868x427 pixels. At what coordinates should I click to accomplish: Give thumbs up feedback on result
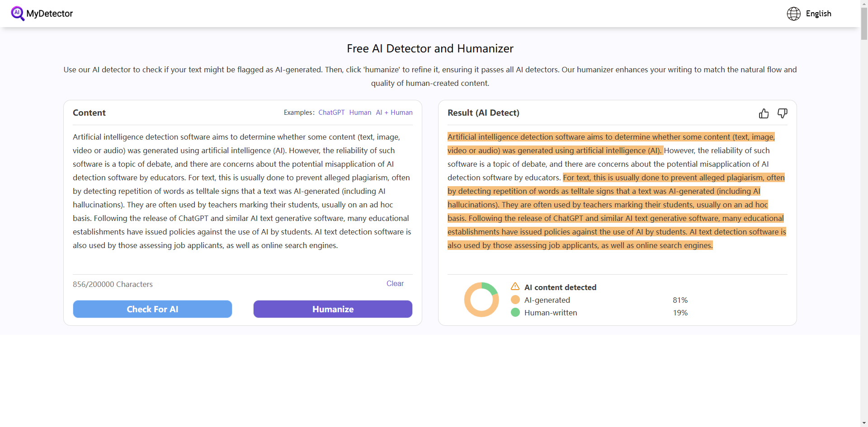tap(764, 113)
